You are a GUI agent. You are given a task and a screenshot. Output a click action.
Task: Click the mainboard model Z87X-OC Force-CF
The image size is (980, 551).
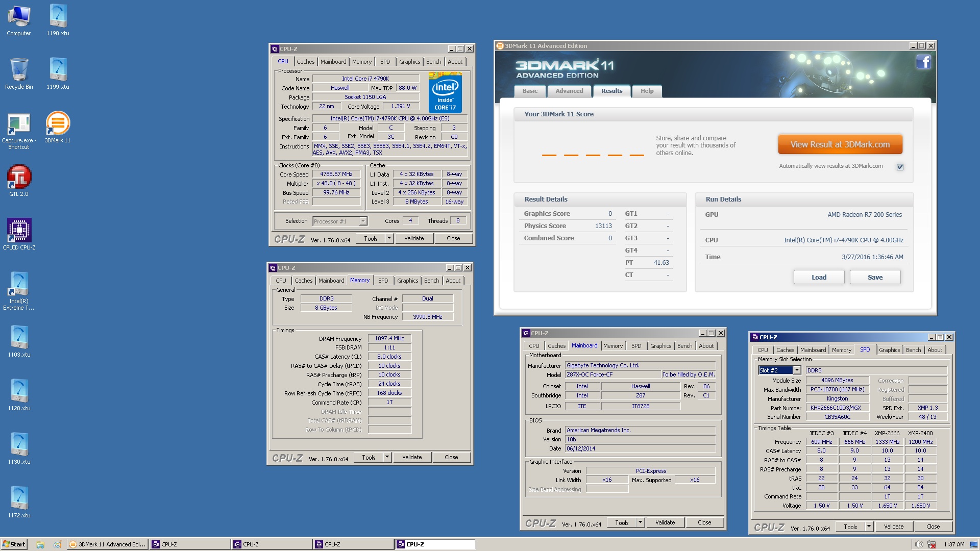click(x=612, y=374)
